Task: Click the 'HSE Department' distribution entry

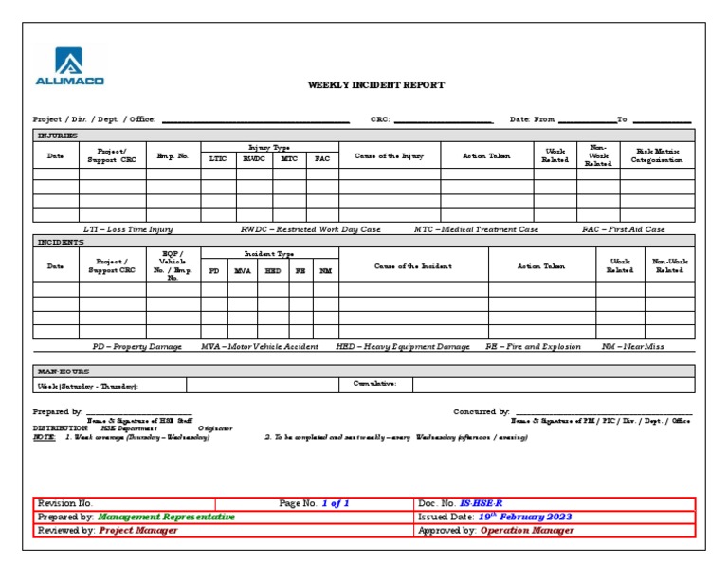Action: point(129,428)
